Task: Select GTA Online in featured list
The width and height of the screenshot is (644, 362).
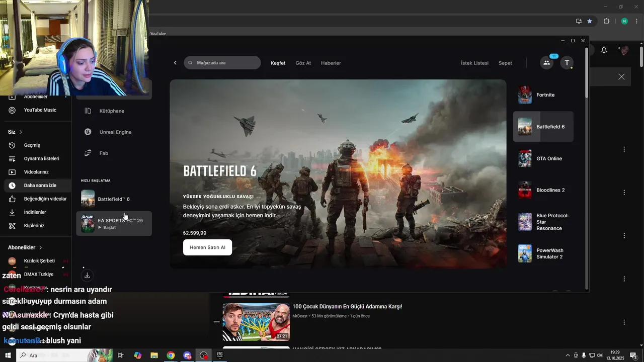Action: point(543,158)
